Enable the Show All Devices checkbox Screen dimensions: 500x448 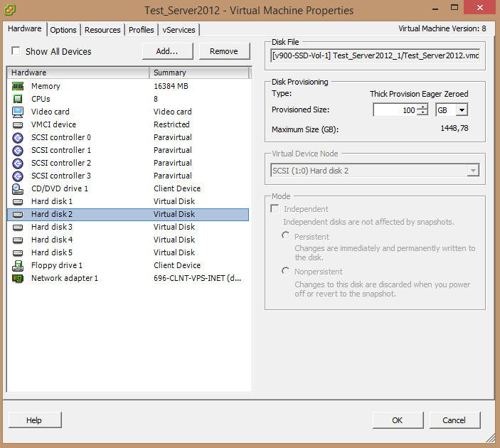(16, 50)
